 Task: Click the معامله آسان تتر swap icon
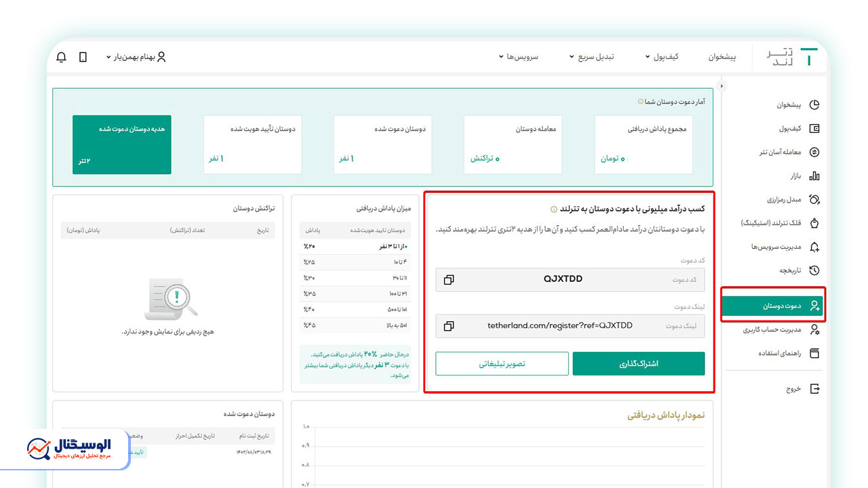point(814,152)
